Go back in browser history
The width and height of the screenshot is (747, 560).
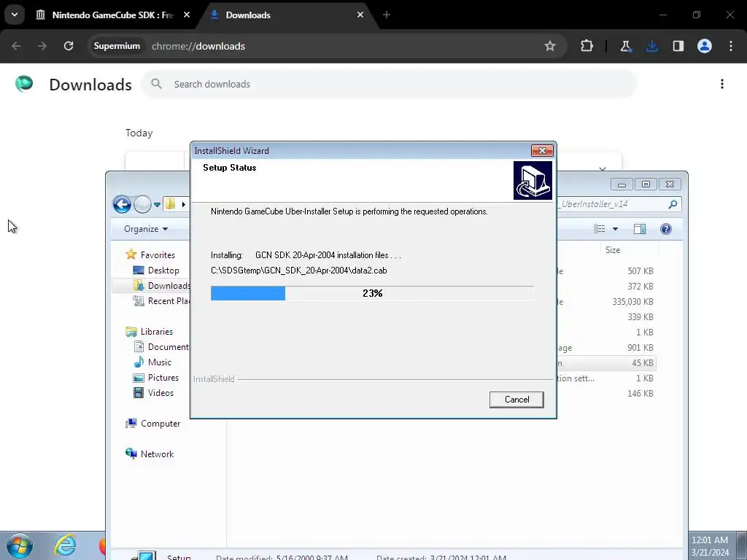point(16,46)
